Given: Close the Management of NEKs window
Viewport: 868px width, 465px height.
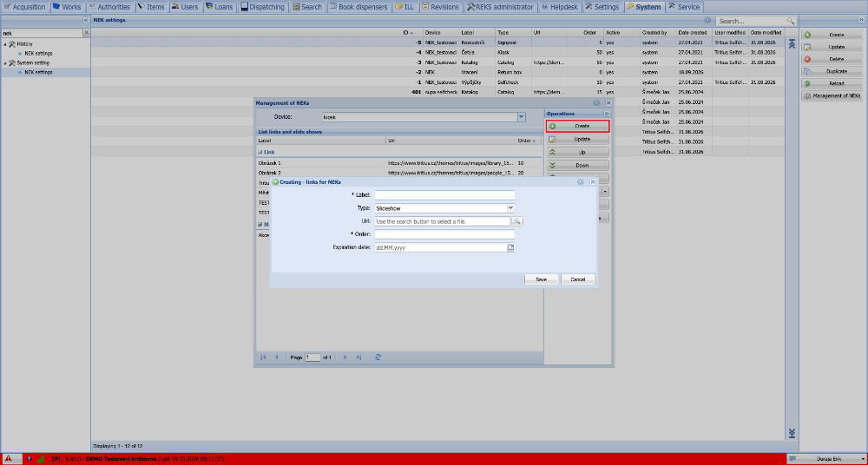Looking at the screenshot, I should pyautogui.click(x=608, y=103).
